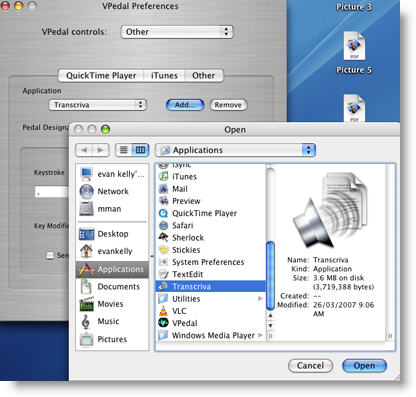Select the Safari text row

(x=211, y=225)
